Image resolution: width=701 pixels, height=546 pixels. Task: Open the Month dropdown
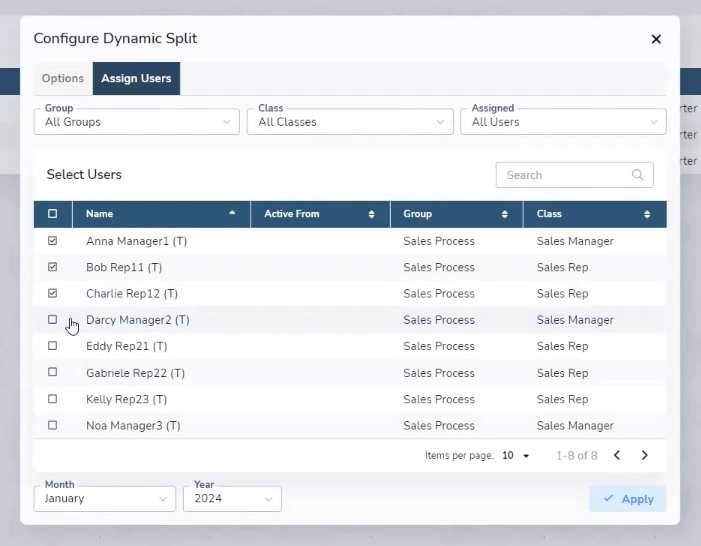(105, 499)
